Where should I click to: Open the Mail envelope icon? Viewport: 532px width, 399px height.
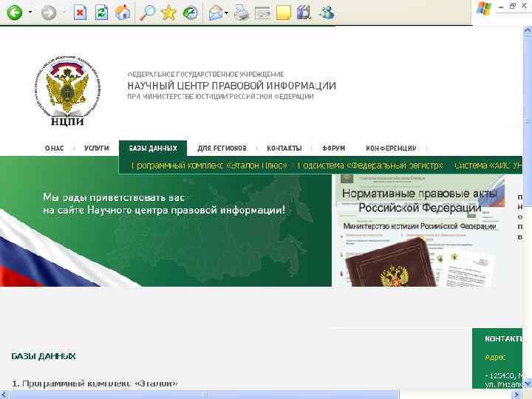tap(216, 13)
